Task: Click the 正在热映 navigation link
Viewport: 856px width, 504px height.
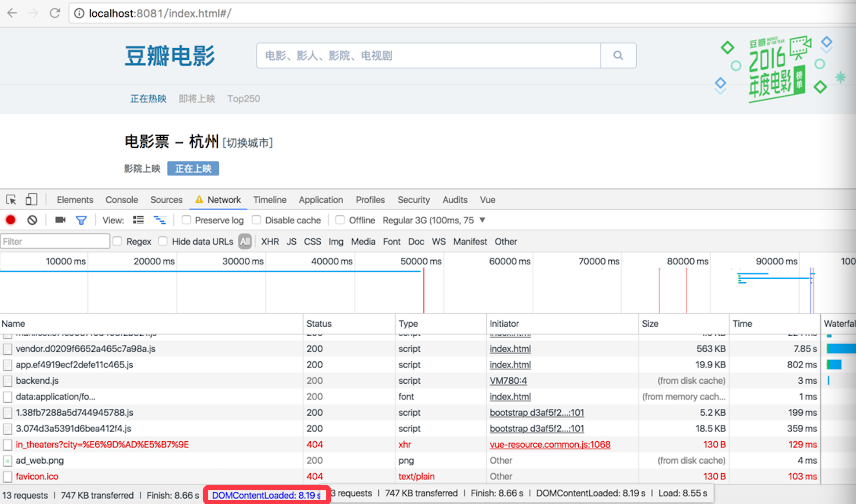Action: pos(149,99)
